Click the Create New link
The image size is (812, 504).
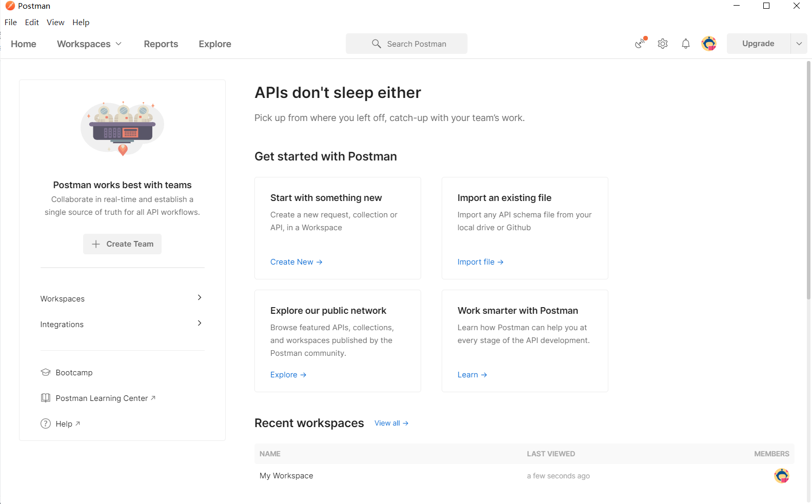click(296, 262)
